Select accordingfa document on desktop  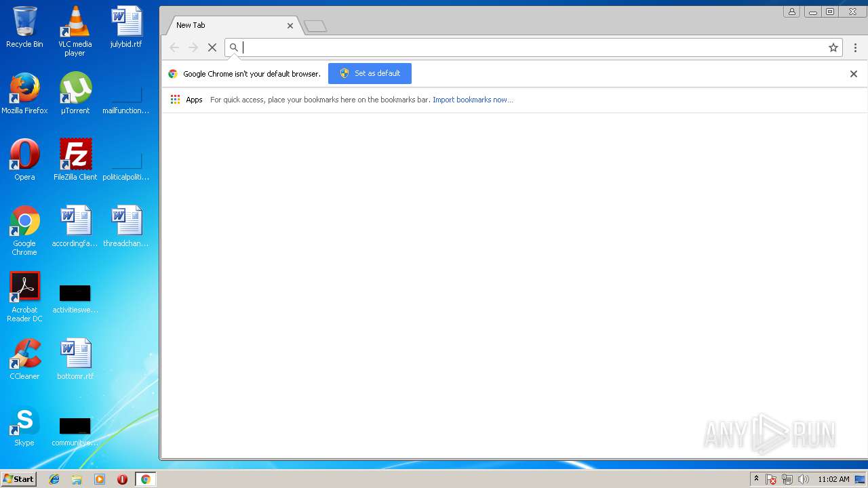[75, 226]
